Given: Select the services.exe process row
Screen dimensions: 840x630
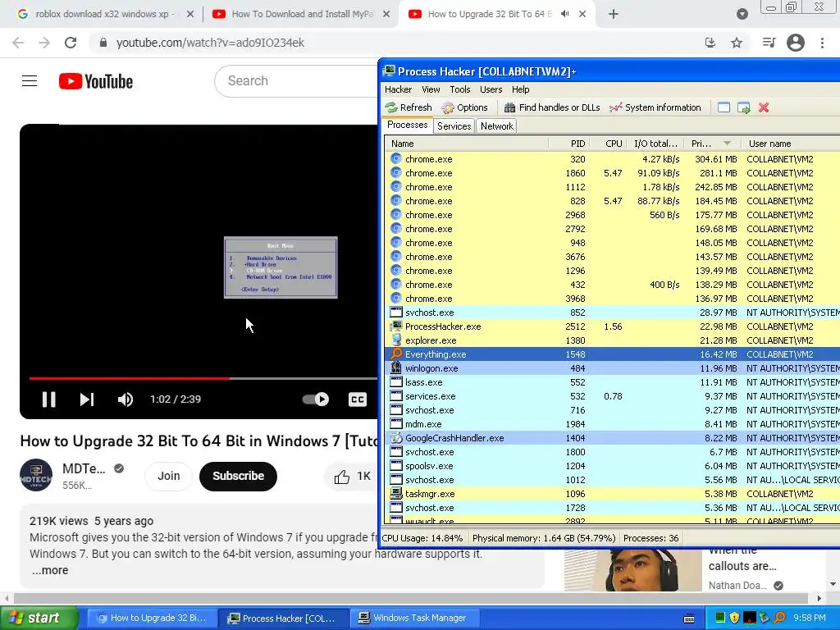Looking at the screenshot, I should (x=612, y=396).
